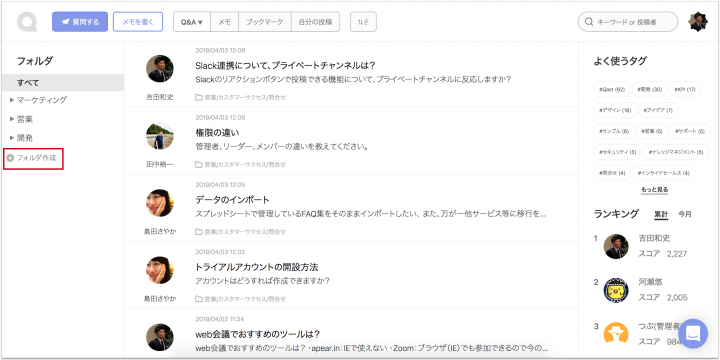Click folder icon under データのインポート post
Viewport: 720px width, 360px height.
click(x=199, y=231)
